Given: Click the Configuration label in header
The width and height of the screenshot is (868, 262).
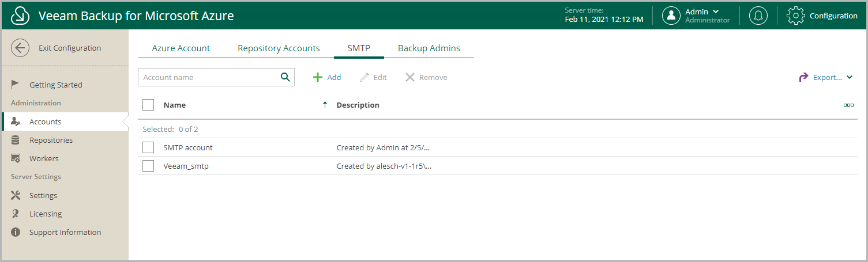Looking at the screenshot, I should coord(833,16).
